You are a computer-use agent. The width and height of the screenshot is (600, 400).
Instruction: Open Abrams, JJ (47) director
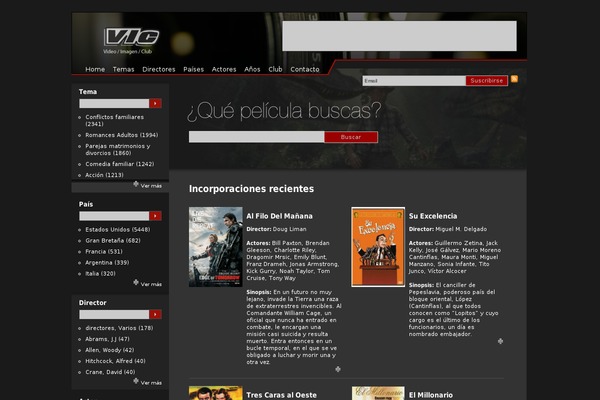point(108,339)
